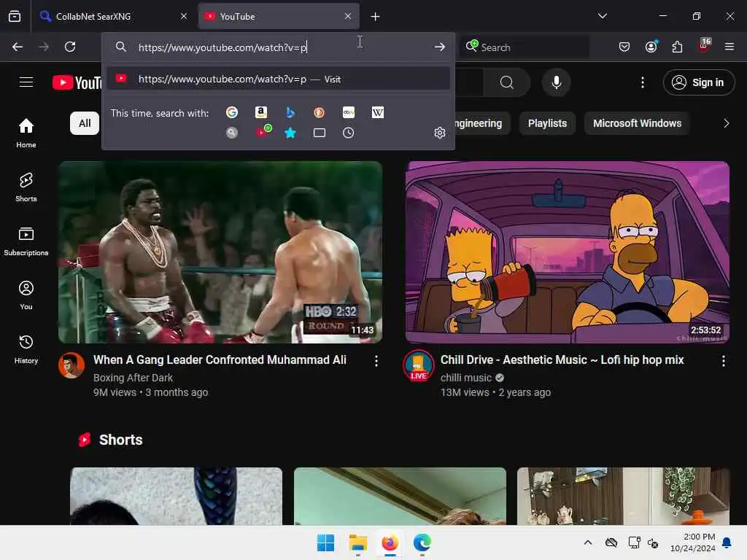Open the Firefox application menu

(729, 47)
